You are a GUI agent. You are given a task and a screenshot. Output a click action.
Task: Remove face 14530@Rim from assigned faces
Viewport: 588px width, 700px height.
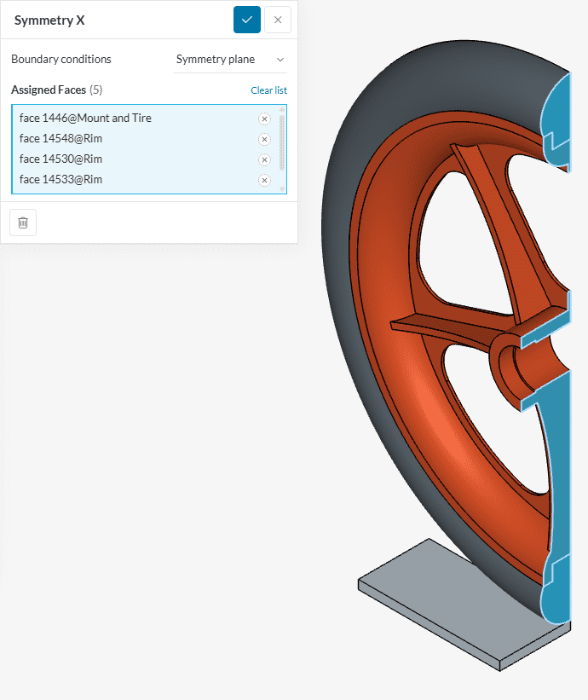pos(264,159)
